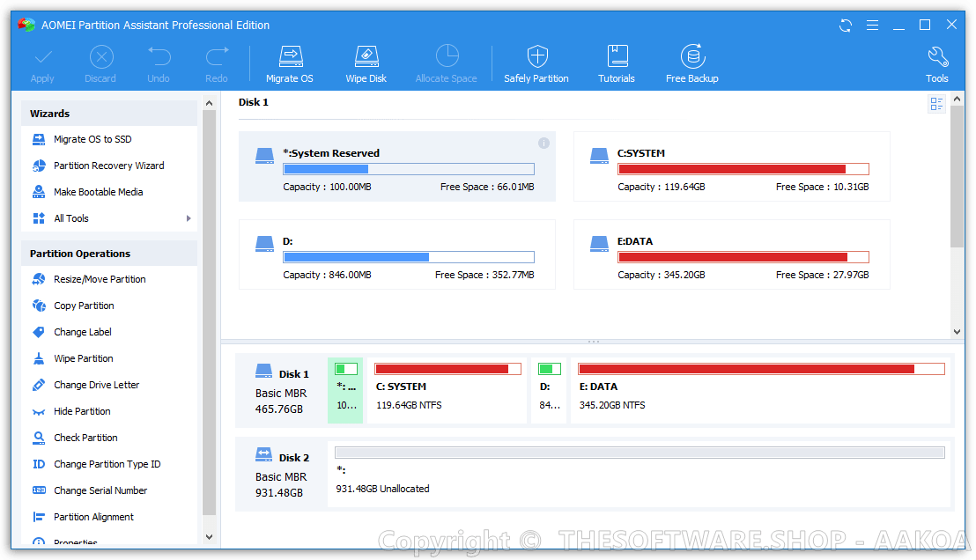Select D: block in Disk 1 map
976x560 pixels.
[x=549, y=390]
